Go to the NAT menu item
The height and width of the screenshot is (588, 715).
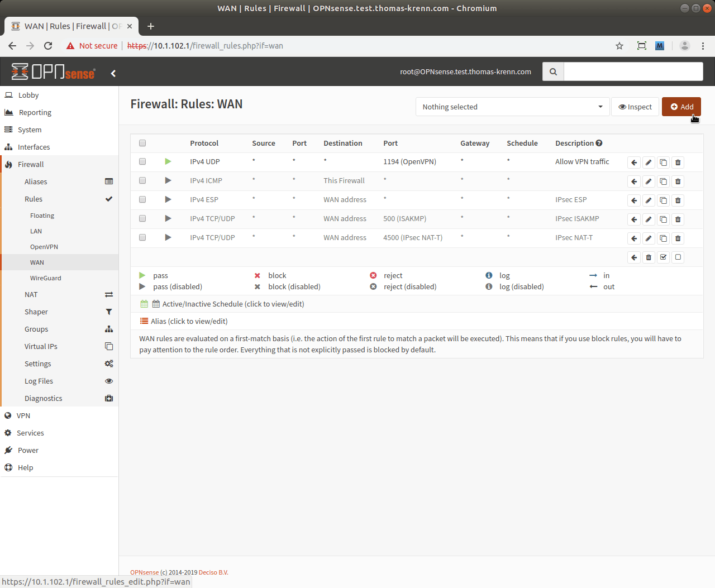(x=31, y=294)
